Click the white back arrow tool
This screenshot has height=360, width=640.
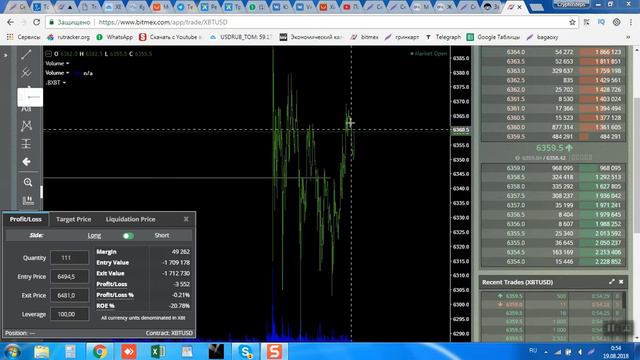(26, 162)
